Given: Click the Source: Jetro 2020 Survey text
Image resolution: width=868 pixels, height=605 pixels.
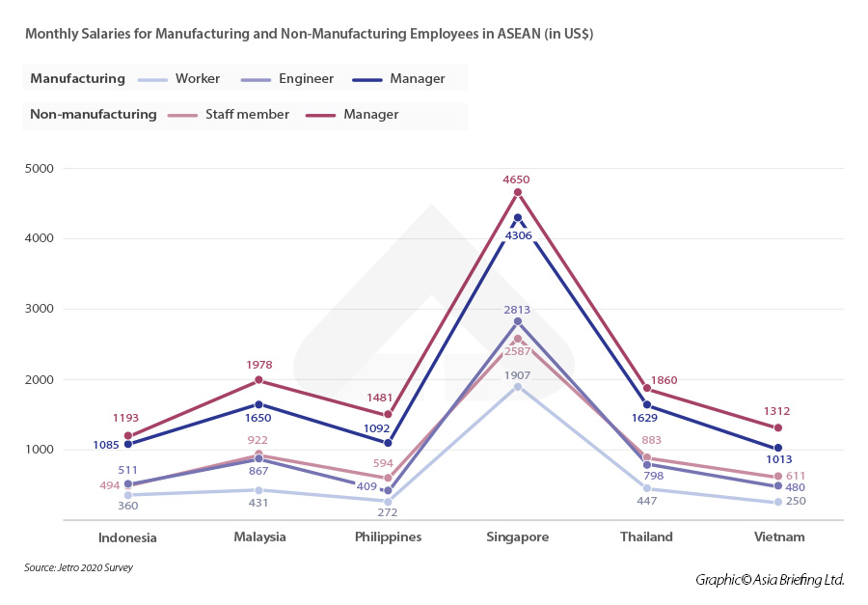Looking at the screenshot, I should point(79,568).
